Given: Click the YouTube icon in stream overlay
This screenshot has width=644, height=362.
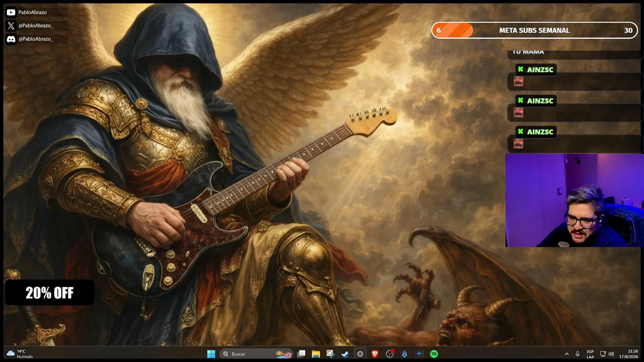Looking at the screenshot, I should point(11,12).
